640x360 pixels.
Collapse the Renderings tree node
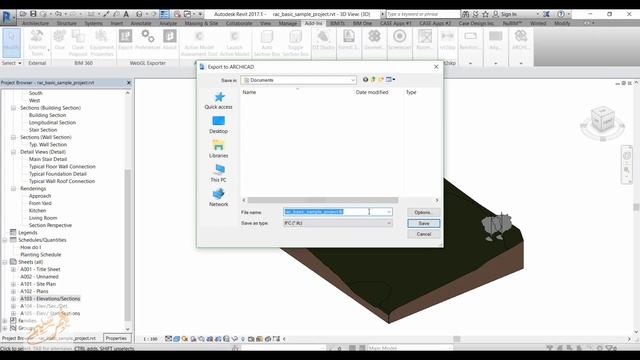tap(13, 189)
